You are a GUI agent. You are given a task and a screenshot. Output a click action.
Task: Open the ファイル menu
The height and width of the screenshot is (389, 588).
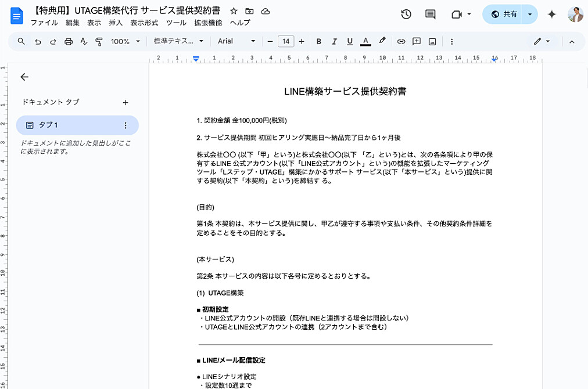(44, 23)
